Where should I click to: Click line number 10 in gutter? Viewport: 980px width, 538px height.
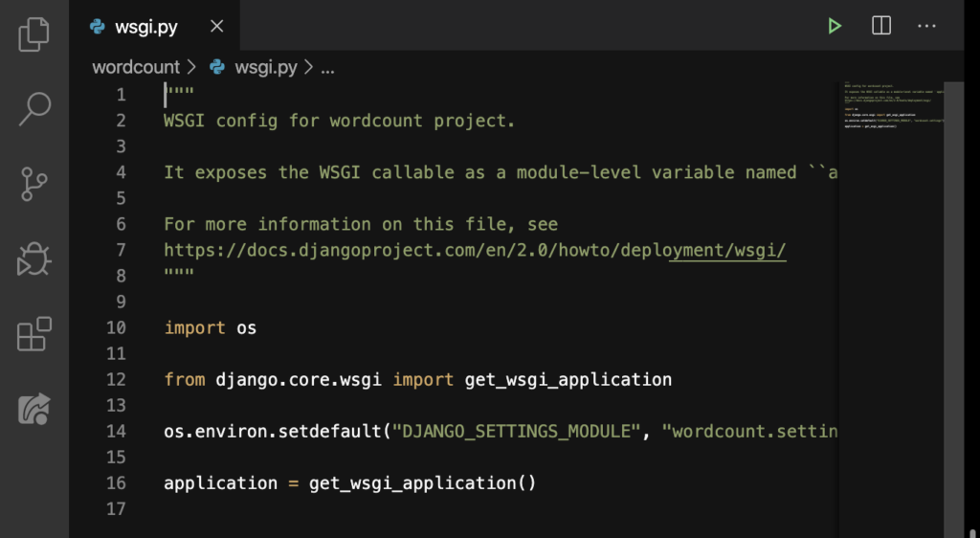coord(116,328)
